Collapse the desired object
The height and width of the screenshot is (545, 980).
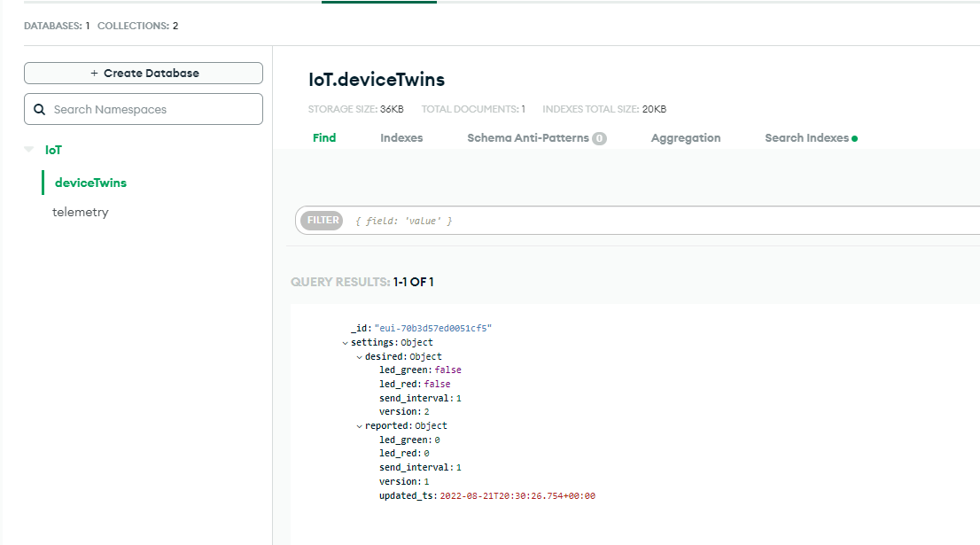[x=360, y=357]
